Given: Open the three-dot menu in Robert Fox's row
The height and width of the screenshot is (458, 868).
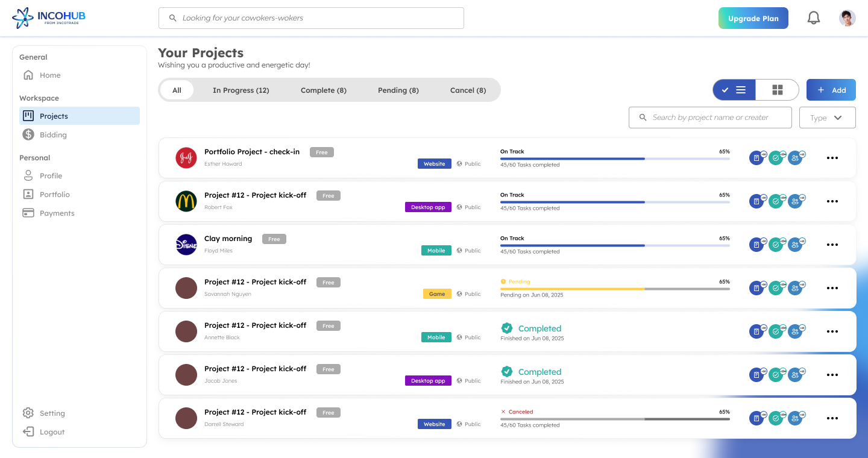Looking at the screenshot, I should pyautogui.click(x=832, y=201).
